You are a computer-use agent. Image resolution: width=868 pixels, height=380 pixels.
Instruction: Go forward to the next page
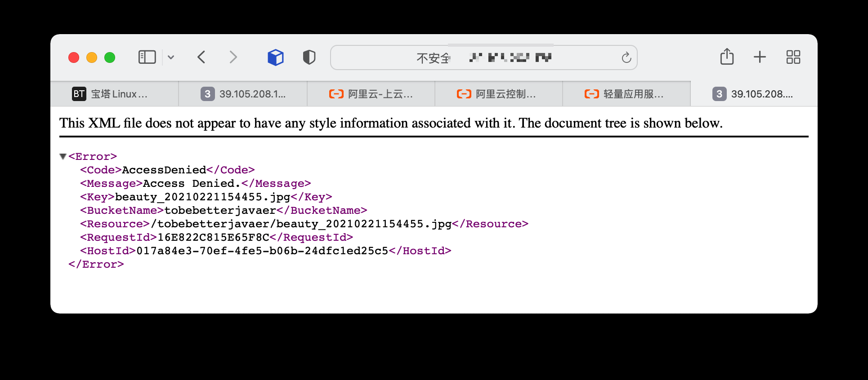pyautogui.click(x=233, y=57)
